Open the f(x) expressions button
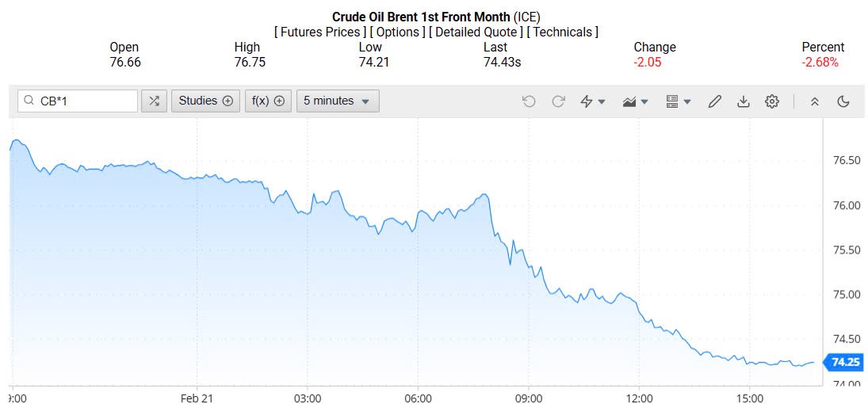The height and width of the screenshot is (404, 868). [268, 101]
